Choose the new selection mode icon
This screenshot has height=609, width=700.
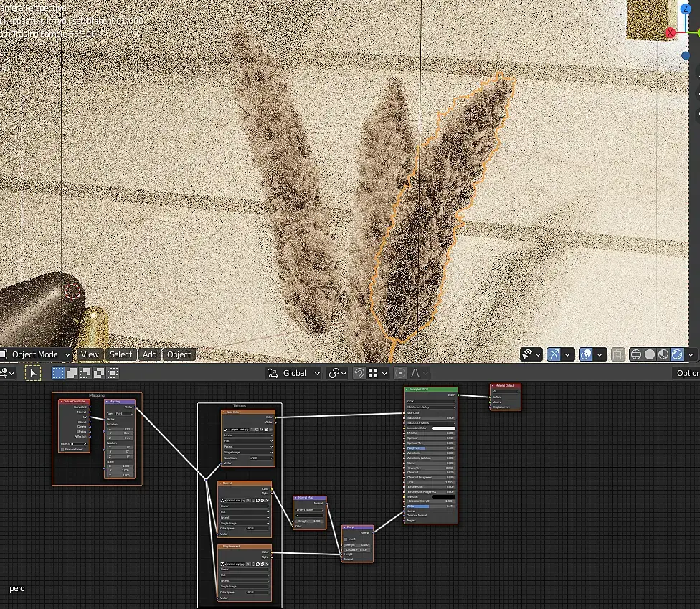coord(57,373)
